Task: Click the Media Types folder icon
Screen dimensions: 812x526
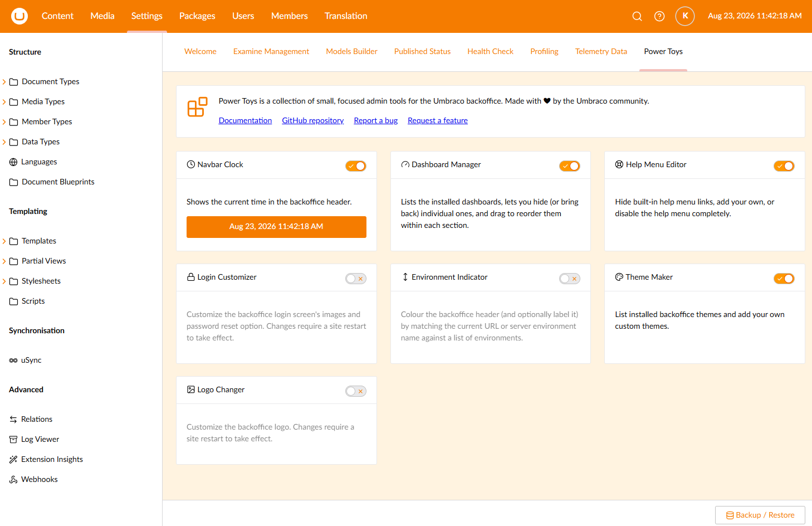Action: 14,102
